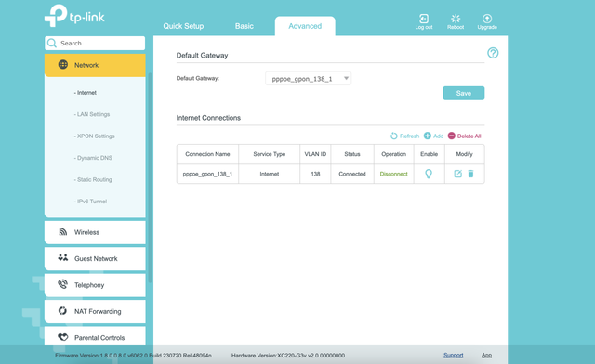
Task: Toggle the Enable lightbulb for pppoe_gpon_138_1
Action: pyautogui.click(x=429, y=174)
